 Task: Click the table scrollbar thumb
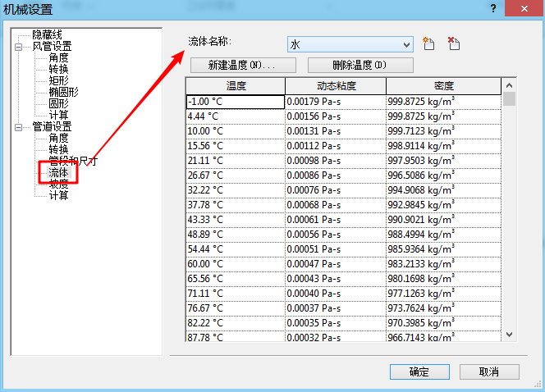[509, 98]
